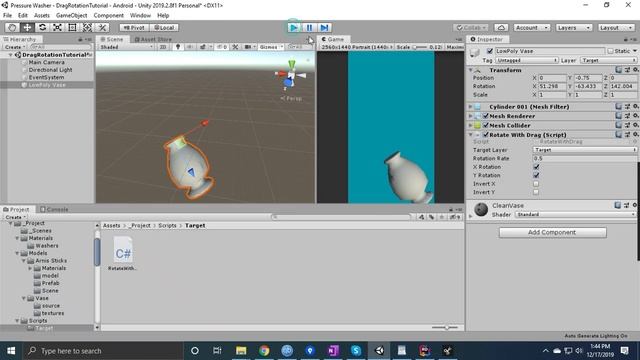Open Unity from Windows taskbar
This screenshot has width=640, height=360.
tap(379, 350)
